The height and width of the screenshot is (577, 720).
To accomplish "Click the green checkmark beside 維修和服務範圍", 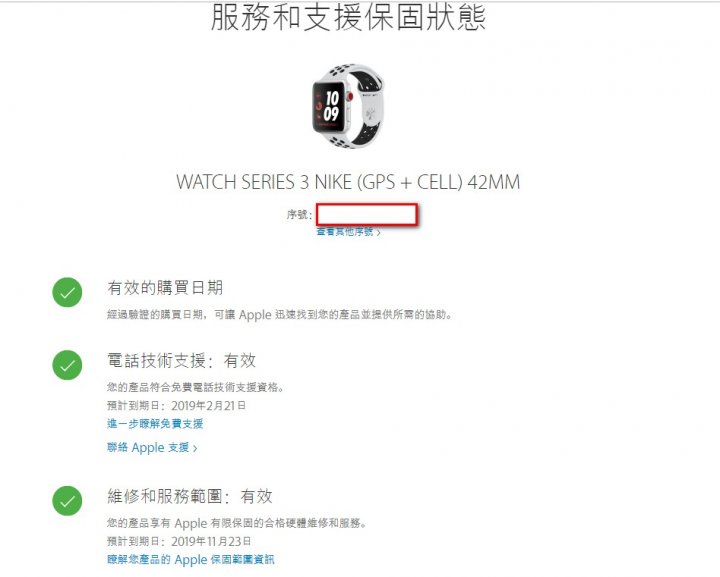I will (x=67, y=500).
